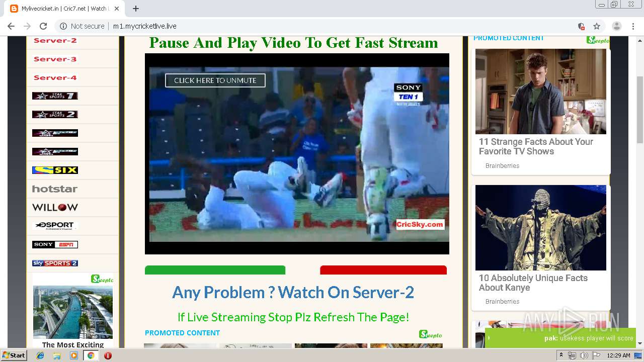Click the Any Problem? Watch On Server-2 text
The height and width of the screenshot is (362, 644).
pos(293,292)
